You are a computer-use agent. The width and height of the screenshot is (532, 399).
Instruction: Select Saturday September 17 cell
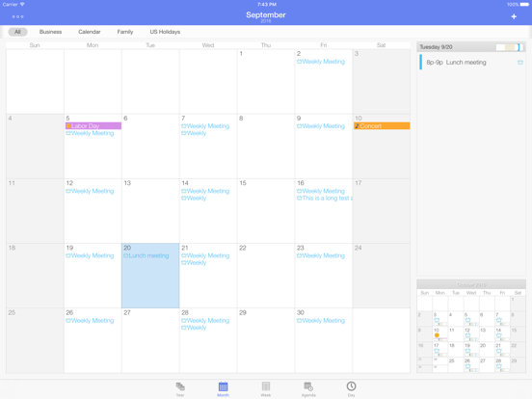[382, 211]
